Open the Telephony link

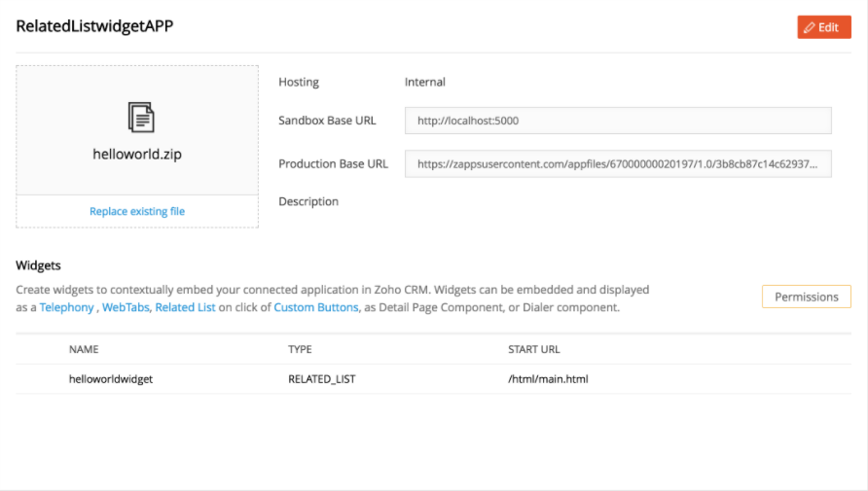(66, 307)
